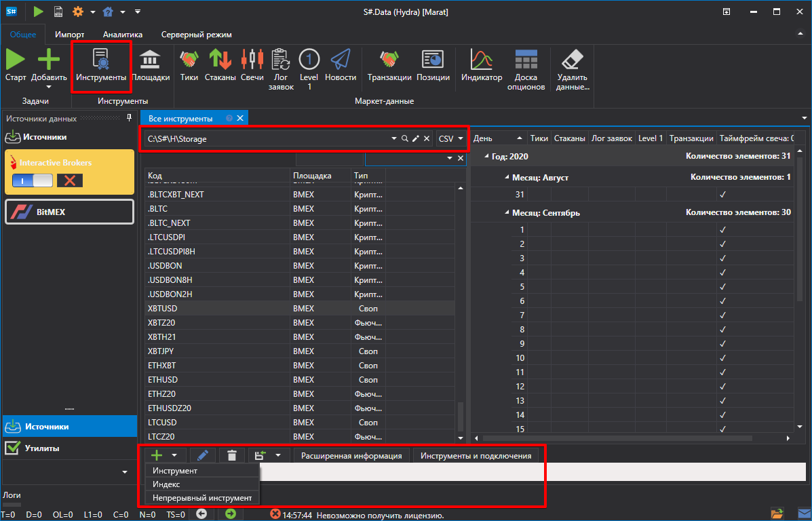Open the Лог заявок icon
This screenshot has height=521, width=812.
click(x=282, y=69)
